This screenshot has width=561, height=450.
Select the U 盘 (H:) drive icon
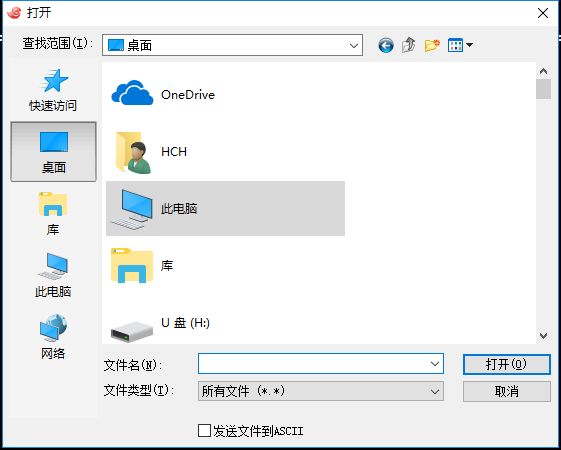click(x=132, y=332)
